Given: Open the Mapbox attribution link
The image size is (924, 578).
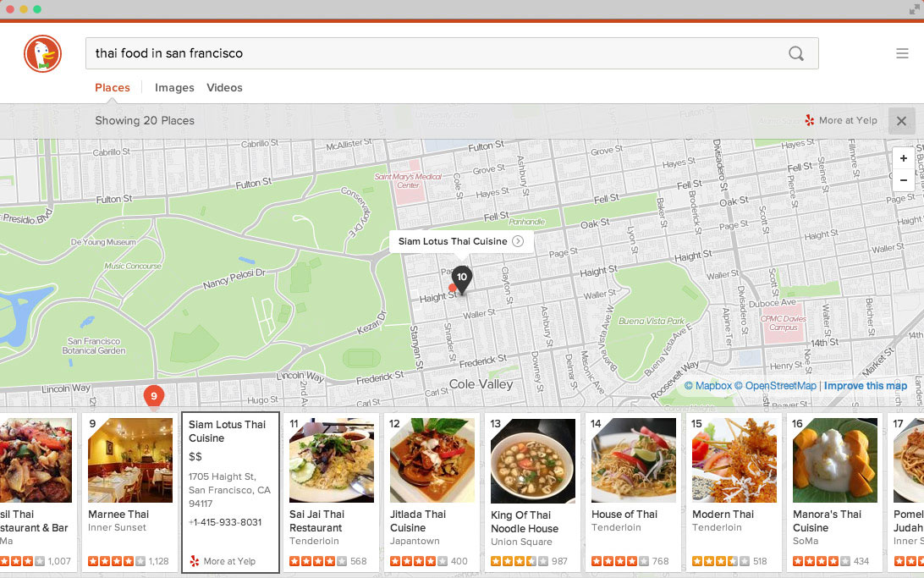Looking at the screenshot, I should click(x=708, y=386).
